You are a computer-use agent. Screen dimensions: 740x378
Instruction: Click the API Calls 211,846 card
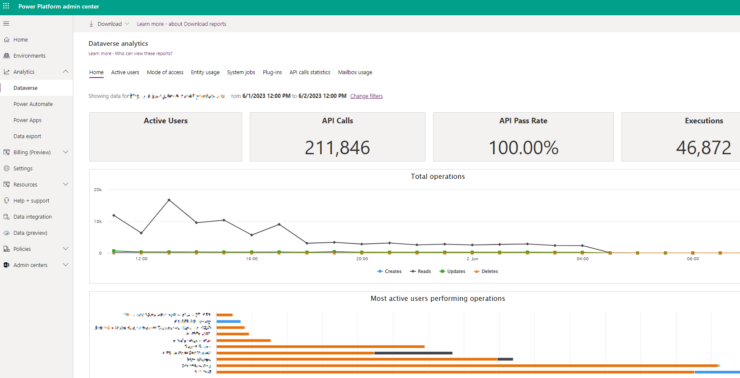(337, 137)
